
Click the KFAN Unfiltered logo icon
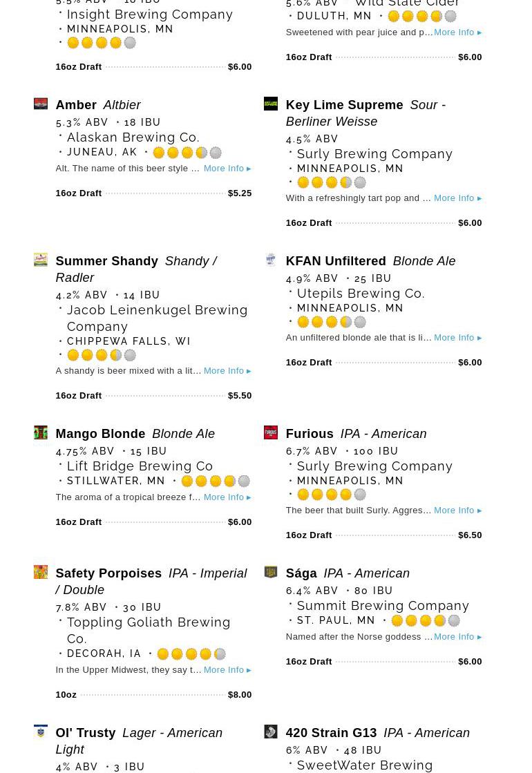pyautogui.click(x=271, y=260)
